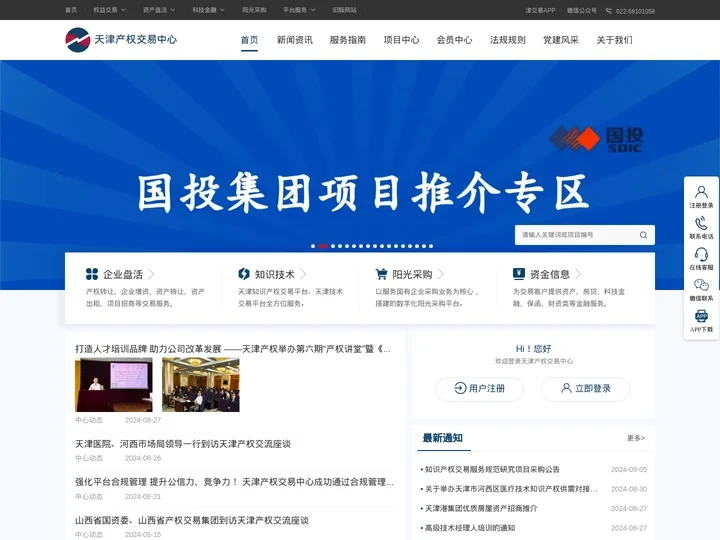This screenshot has height=540, width=720.
Task: Click the 津交易APP link
Action: [540, 10]
